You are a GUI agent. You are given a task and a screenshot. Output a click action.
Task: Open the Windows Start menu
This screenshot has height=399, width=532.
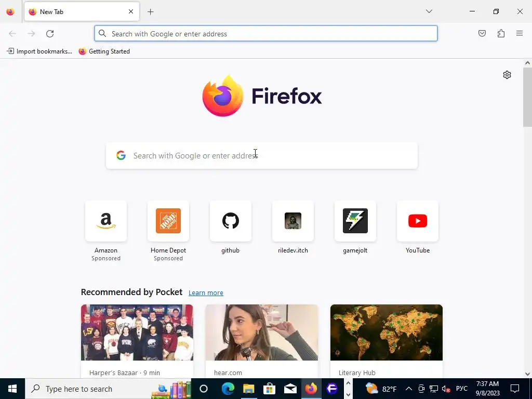(12, 389)
